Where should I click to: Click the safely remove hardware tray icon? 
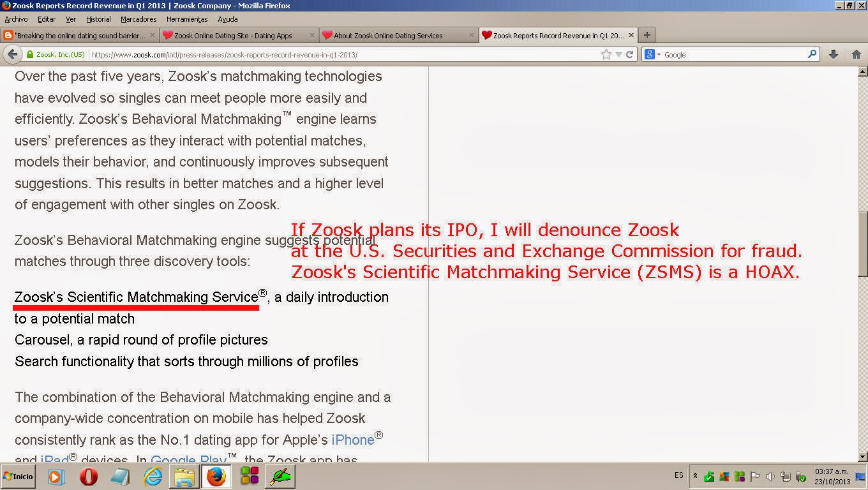[800, 477]
